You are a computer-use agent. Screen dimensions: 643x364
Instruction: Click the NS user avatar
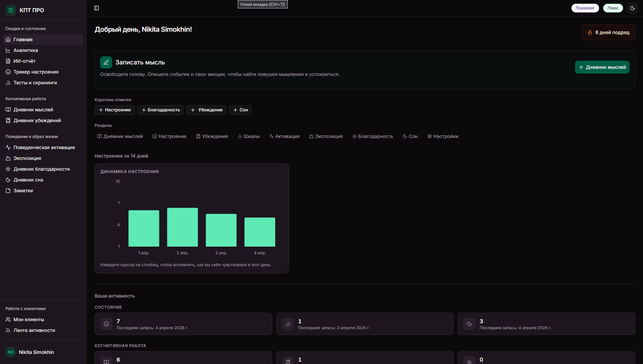tap(11, 352)
